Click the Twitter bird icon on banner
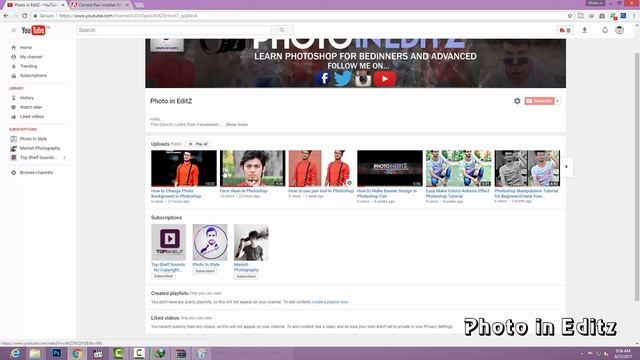Viewport: 640px width, 360px height. pos(343,78)
